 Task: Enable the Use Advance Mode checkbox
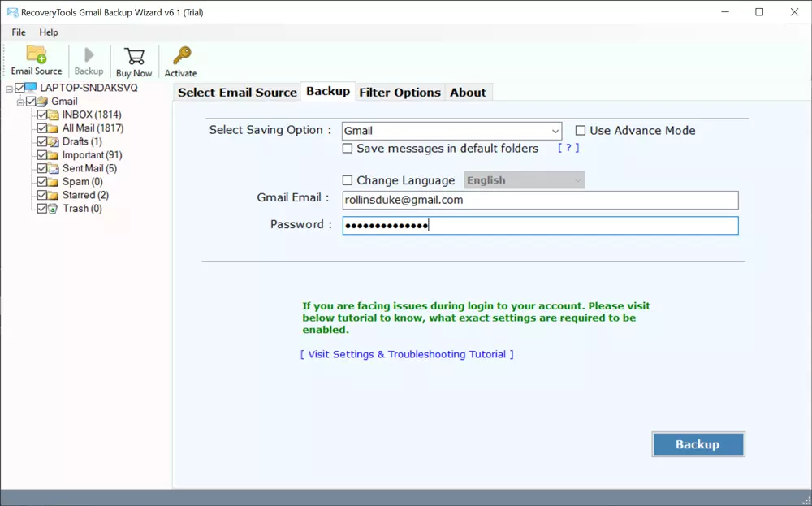click(581, 131)
